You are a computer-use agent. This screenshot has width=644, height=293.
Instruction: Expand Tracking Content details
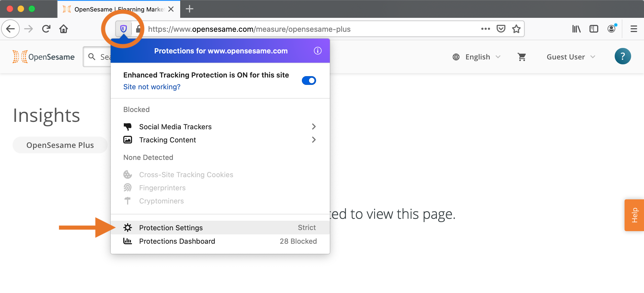pos(314,140)
